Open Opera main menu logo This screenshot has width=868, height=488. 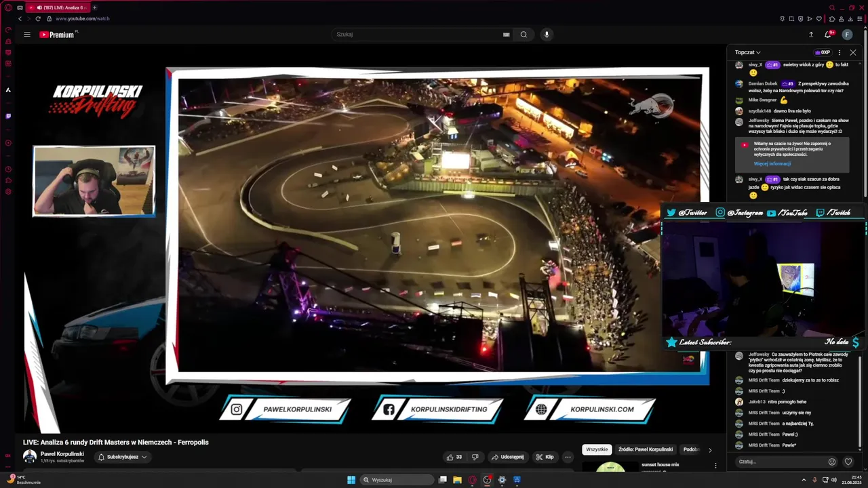tap(8, 7)
